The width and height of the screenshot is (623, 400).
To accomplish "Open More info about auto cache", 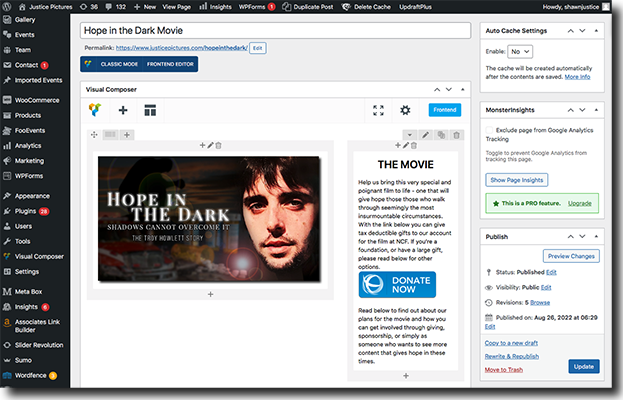I will (577, 77).
